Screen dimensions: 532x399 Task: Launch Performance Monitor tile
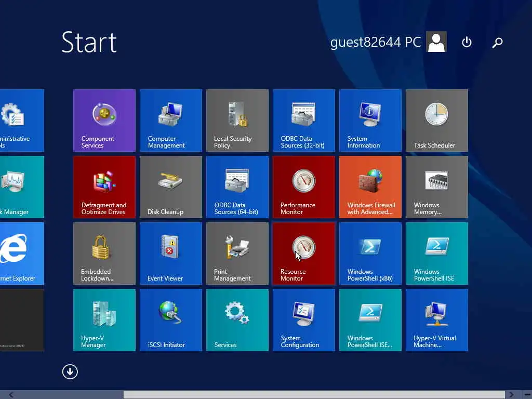click(303, 187)
